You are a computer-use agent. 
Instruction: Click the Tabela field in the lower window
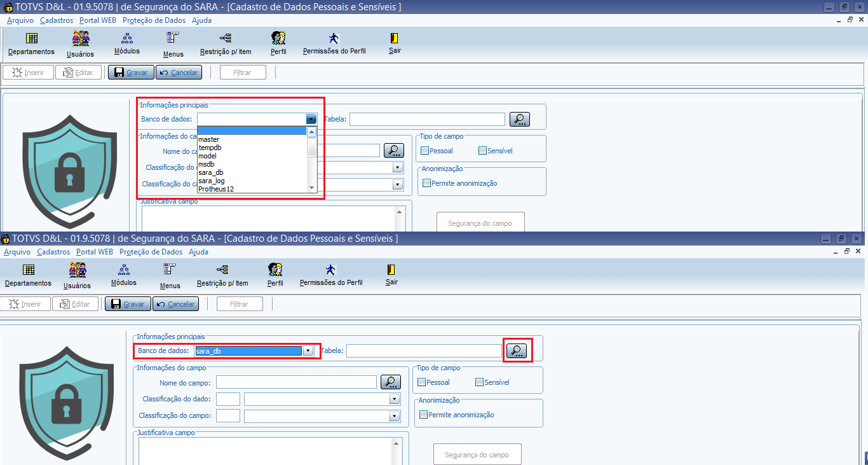click(x=424, y=350)
